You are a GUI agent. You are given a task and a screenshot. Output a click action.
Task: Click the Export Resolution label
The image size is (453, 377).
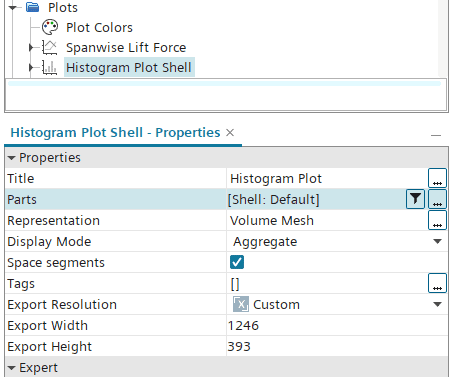click(62, 304)
